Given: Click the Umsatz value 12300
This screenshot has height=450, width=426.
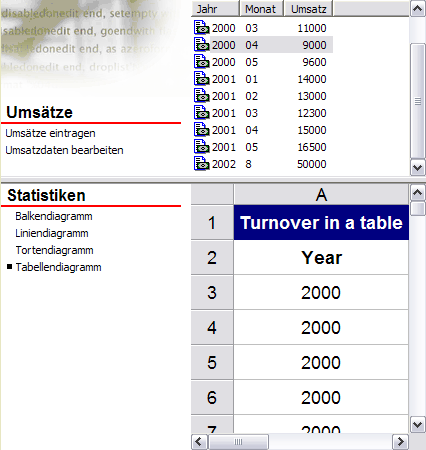Looking at the screenshot, I should click(312, 113).
